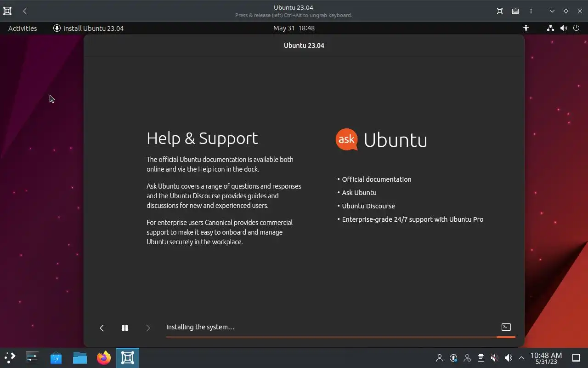The image size is (588, 368).
Task: Click the active Boxes task in taskbar
Action: click(x=128, y=357)
